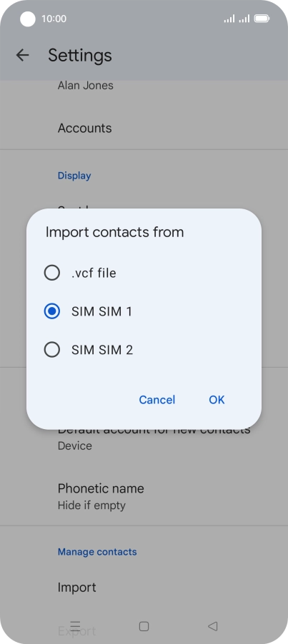The width and height of the screenshot is (288, 644).
Task: Tap the 10:00 clock in status bar
Action: [54, 19]
